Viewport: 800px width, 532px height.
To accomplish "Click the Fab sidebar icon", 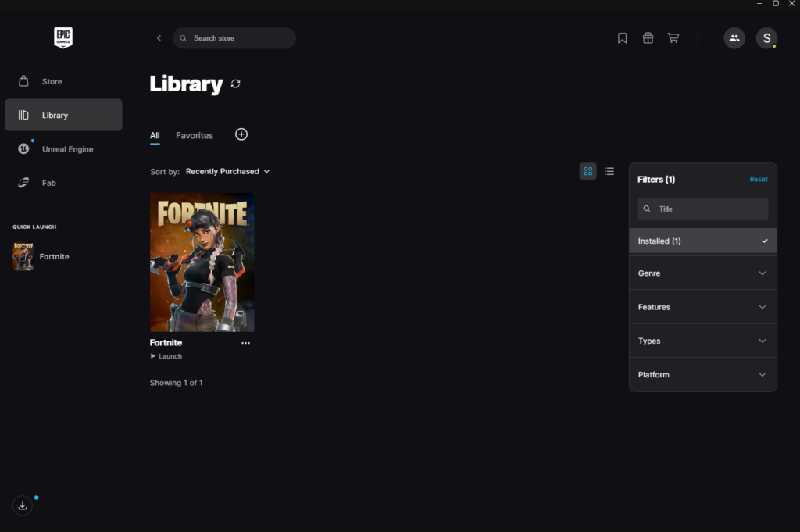I will coord(23,183).
